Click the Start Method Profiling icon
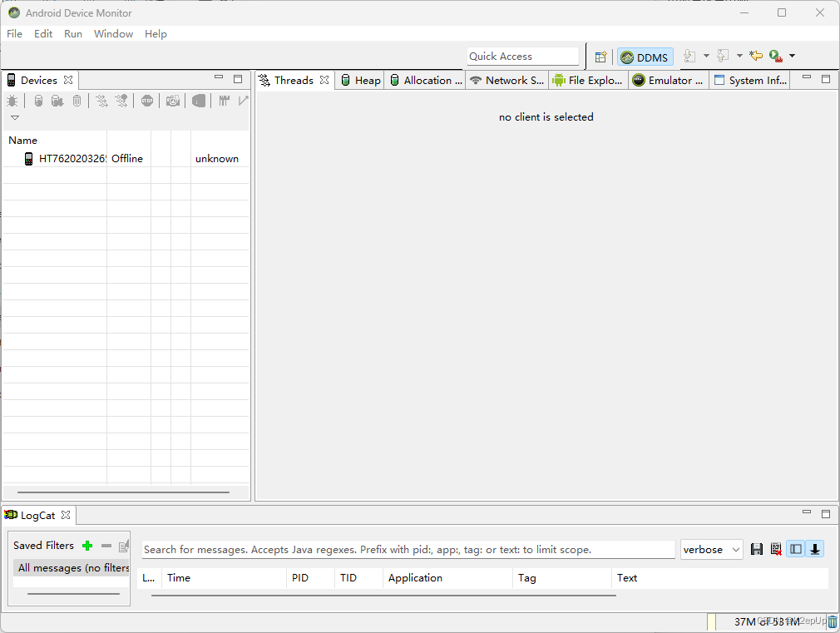This screenshot has width=840, height=633. [x=121, y=101]
